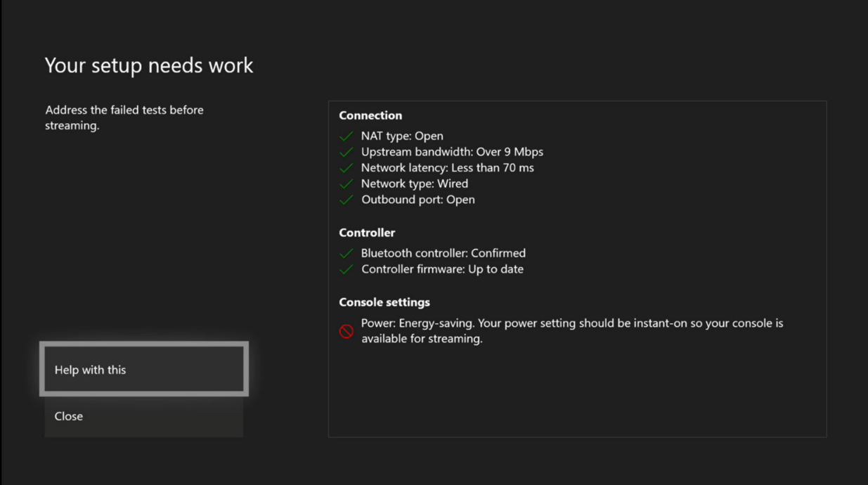This screenshot has height=485, width=868.
Task: Select the 'NAT type: Open' test result line
Action: 402,136
